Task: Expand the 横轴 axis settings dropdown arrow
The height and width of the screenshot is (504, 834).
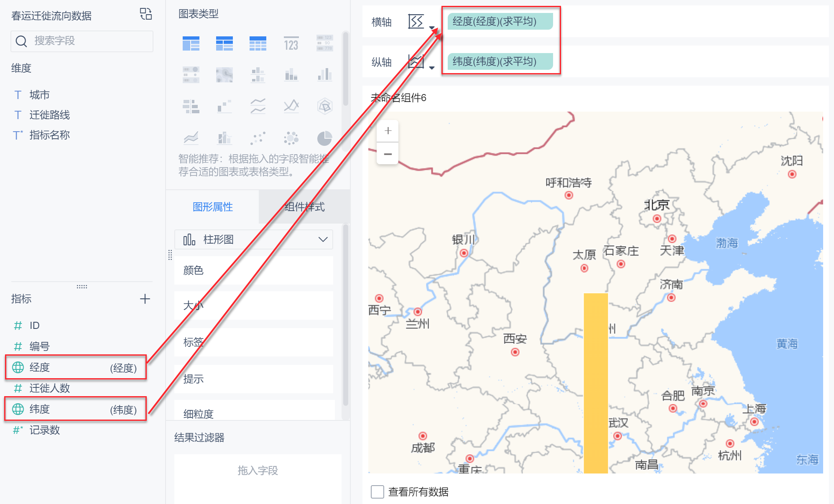Action: click(432, 28)
